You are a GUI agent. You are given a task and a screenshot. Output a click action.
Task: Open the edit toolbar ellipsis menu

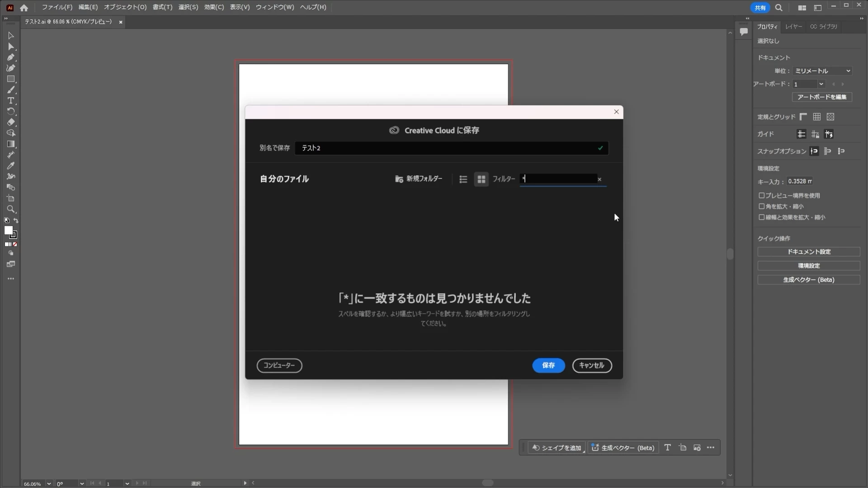(11, 279)
